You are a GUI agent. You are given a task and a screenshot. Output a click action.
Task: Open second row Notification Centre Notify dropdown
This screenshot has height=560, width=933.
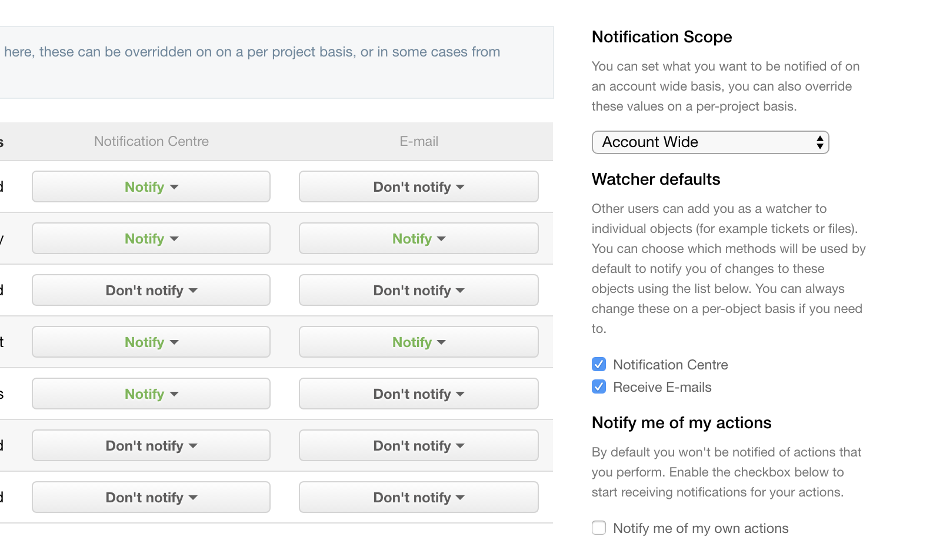coord(151,239)
